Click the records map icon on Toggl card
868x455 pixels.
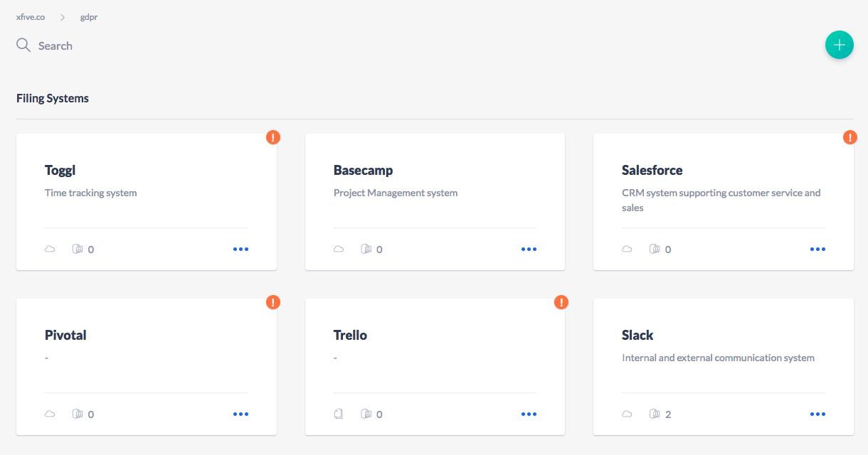tap(78, 250)
